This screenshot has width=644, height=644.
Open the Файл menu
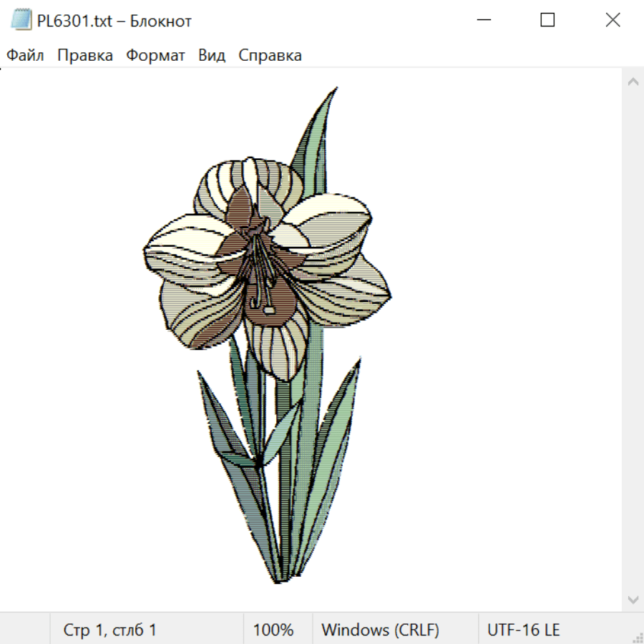(25, 56)
